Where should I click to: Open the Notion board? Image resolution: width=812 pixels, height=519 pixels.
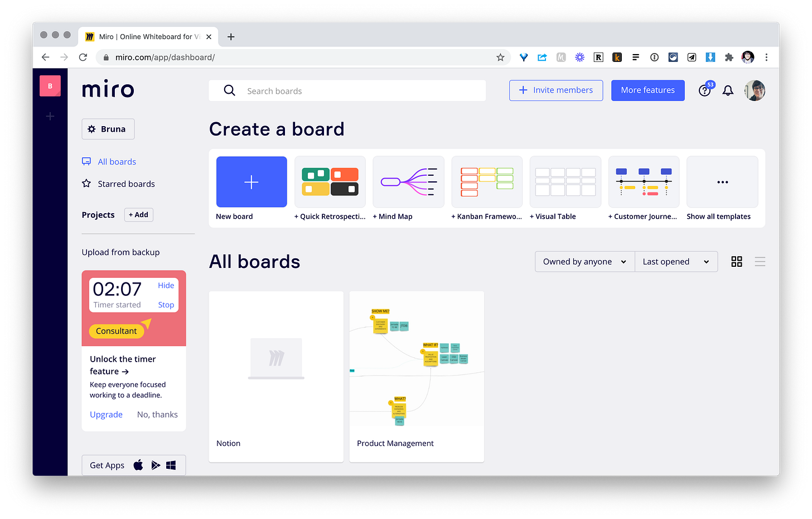(276, 377)
